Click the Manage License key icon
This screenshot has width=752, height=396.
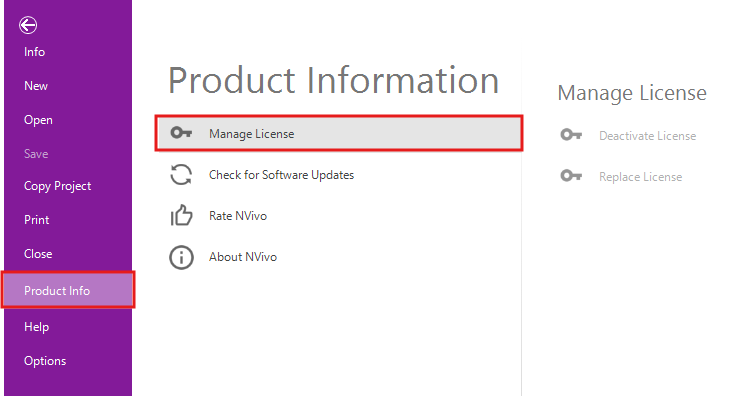tap(181, 133)
